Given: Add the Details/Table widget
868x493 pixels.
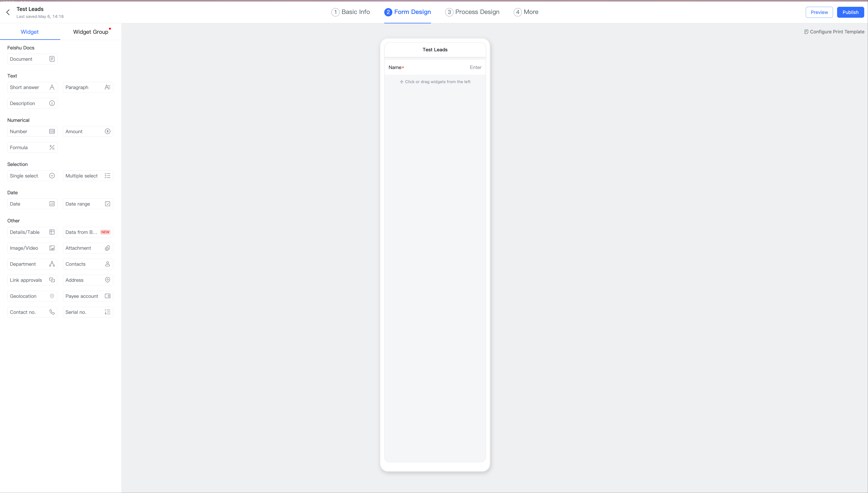Looking at the screenshot, I should 32,232.
